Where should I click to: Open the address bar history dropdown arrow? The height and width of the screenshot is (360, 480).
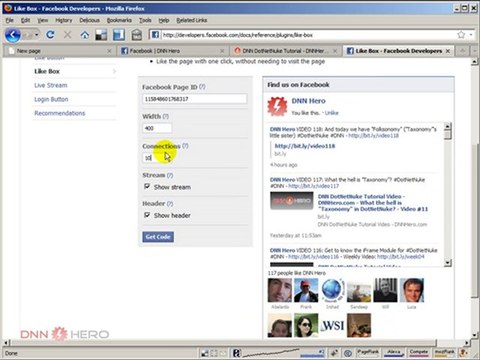coord(471,34)
